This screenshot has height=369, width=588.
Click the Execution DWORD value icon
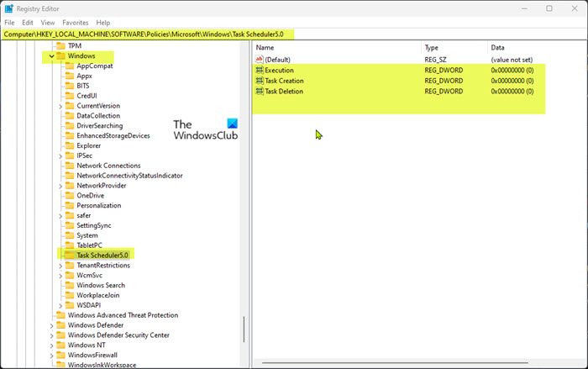[259, 71]
